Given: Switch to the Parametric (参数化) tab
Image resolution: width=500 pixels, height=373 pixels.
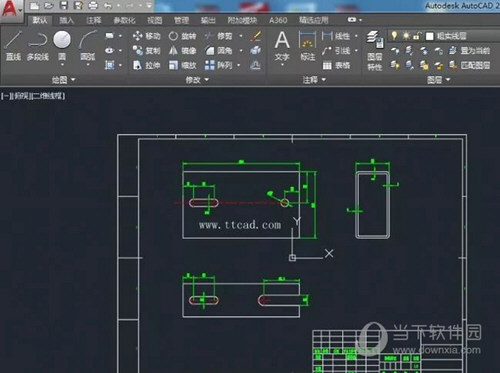Looking at the screenshot, I should 124,20.
